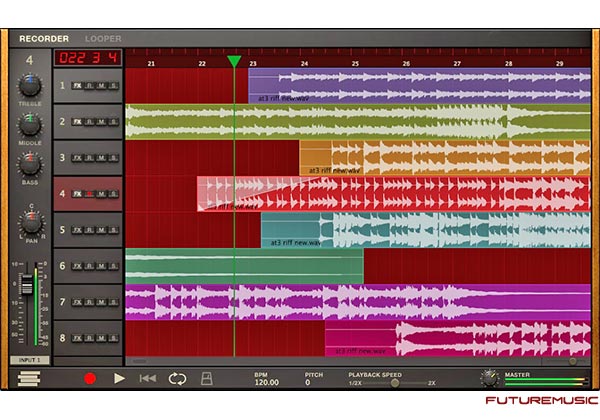The height and width of the screenshot is (420, 600).
Task: Arm track 6 with its R button
Action: (89, 266)
